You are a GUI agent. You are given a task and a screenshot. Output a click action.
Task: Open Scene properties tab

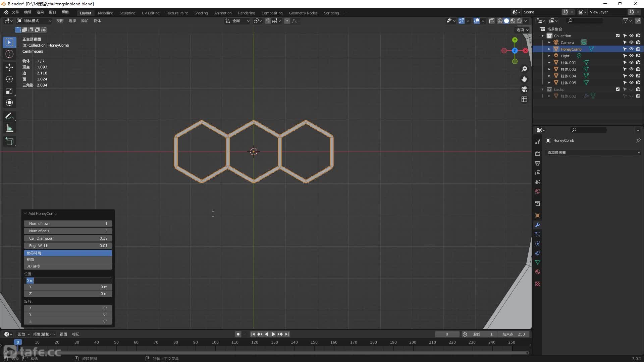pos(538,182)
